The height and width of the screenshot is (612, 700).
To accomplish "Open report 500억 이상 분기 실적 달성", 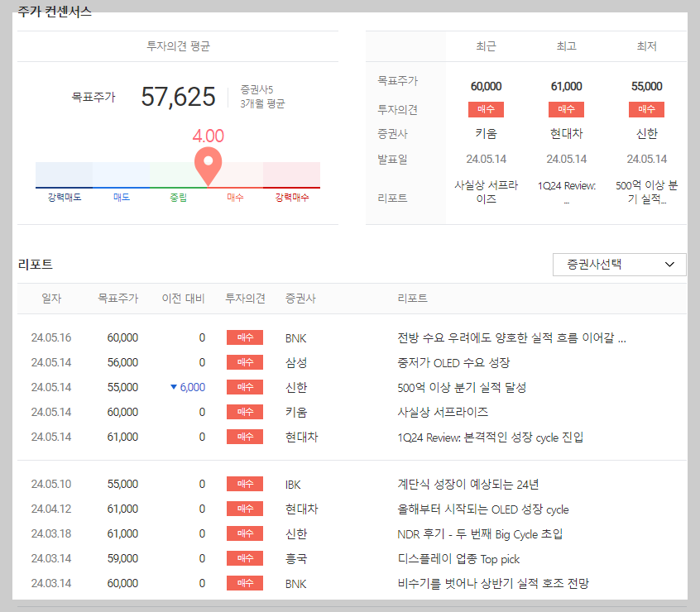I will pyautogui.click(x=462, y=387).
